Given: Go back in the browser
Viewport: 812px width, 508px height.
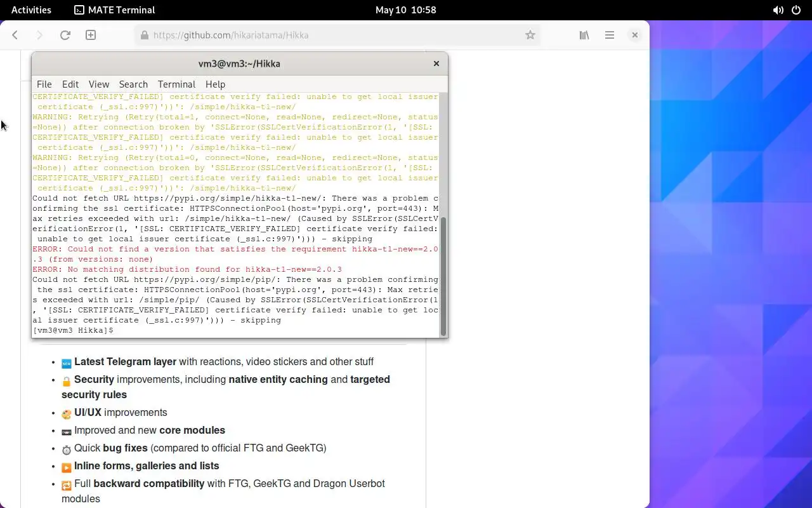Looking at the screenshot, I should click(x=15, y=36).
